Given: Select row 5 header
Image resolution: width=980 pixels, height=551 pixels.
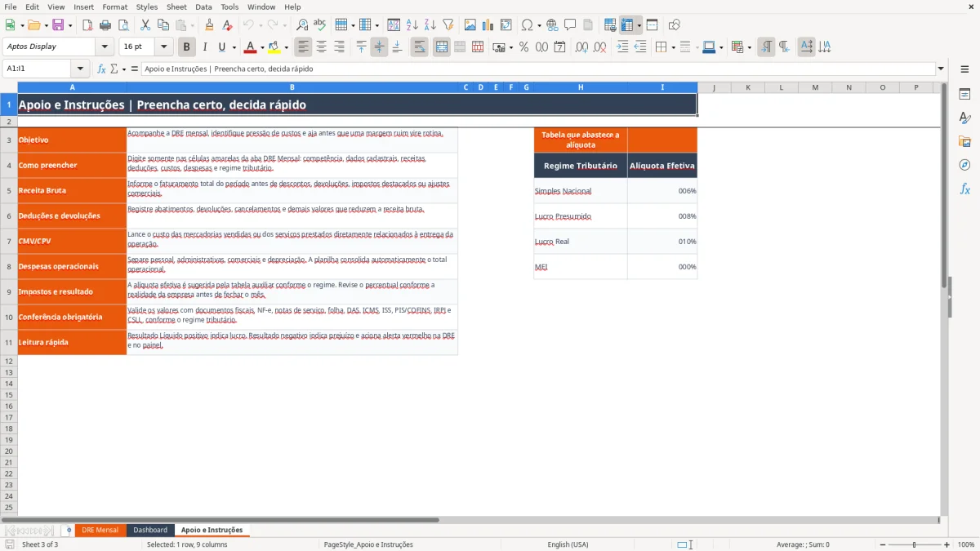Looking at the screenshot, I should (x=9, y=191).
